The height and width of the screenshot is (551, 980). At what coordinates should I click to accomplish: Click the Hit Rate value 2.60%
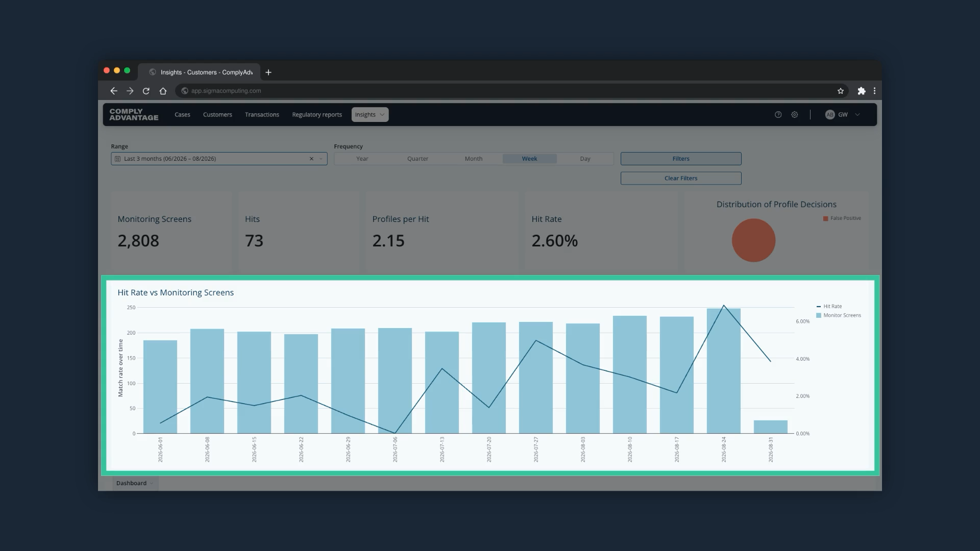click(555, 241)
